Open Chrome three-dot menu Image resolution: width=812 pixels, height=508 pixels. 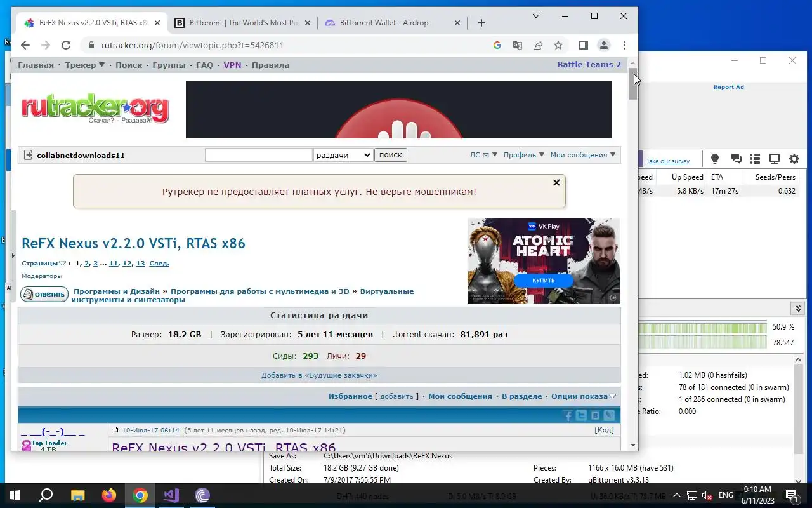pyautogui.click(x=625, y=45)
